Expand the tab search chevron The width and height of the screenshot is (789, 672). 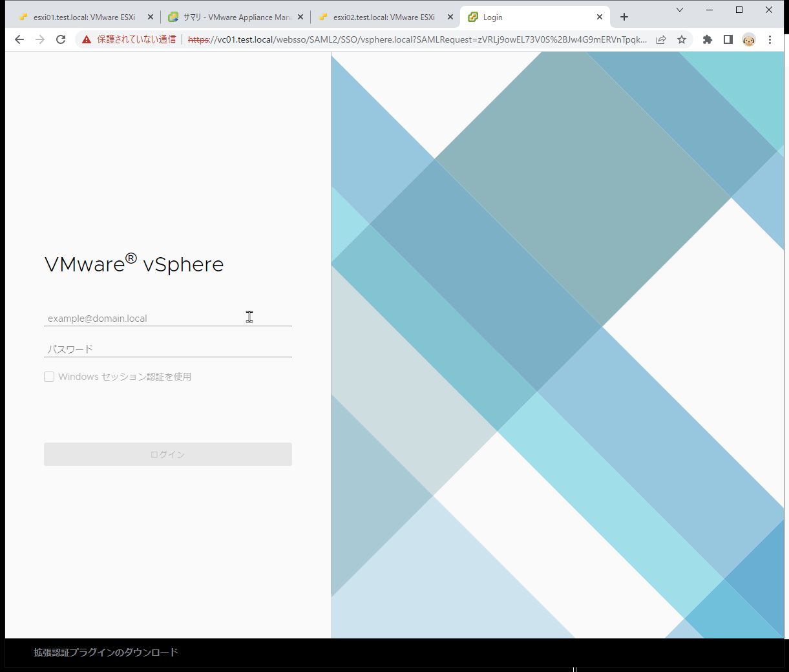click(680, 10)
